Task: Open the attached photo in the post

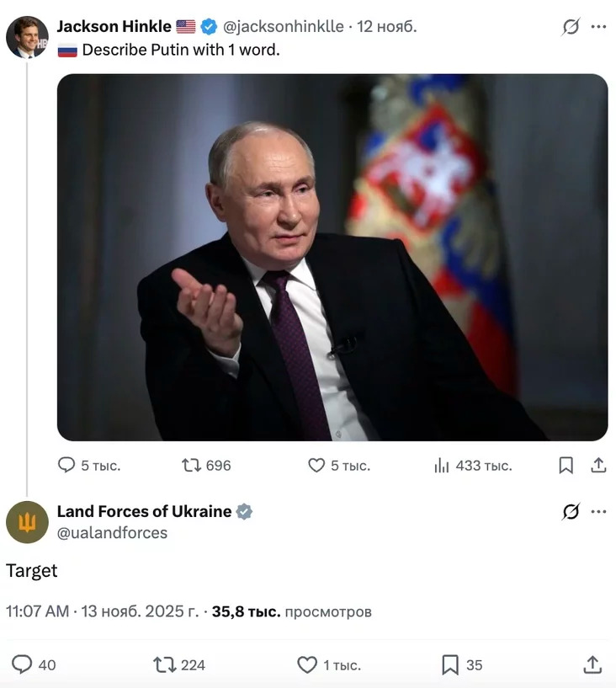Action: pos(332,257)
